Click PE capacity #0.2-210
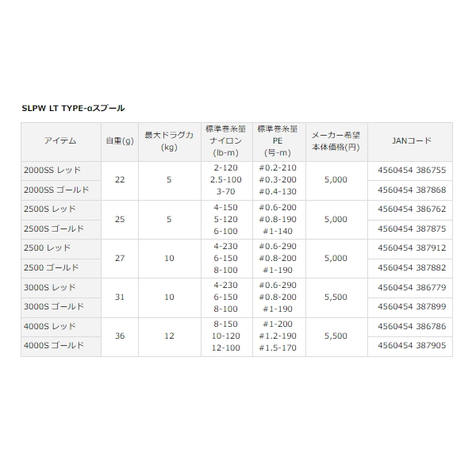Viewport: 476px width, 476px height. pyautogui.click(x=278, y=168)
